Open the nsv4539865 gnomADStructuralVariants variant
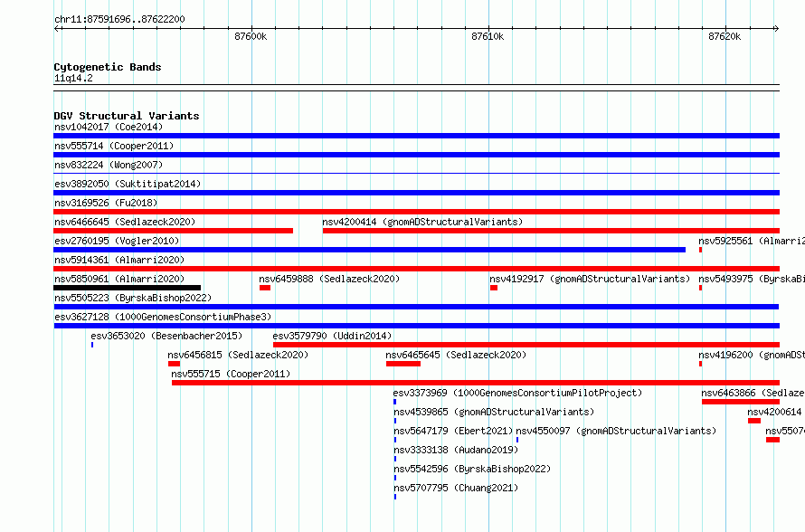The height and width of the screenshot is (532, 805). click(394, 421)
